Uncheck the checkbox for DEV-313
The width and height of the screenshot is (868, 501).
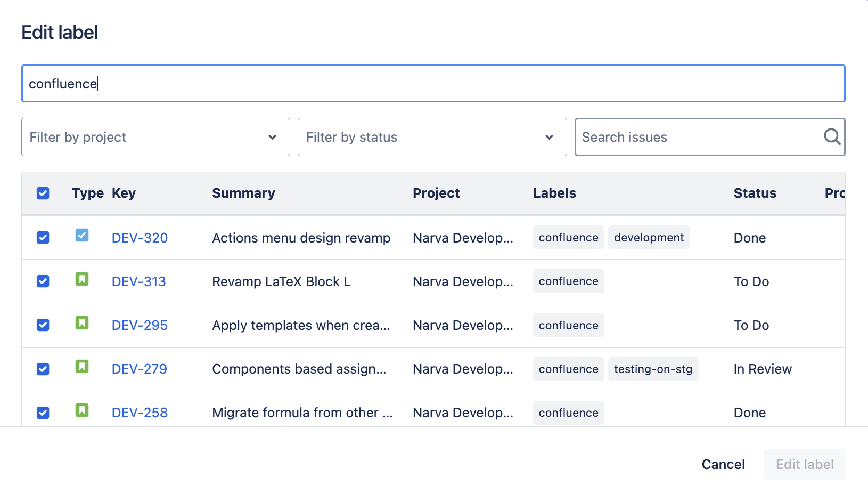pyautogui.click(x=43, y=281)
